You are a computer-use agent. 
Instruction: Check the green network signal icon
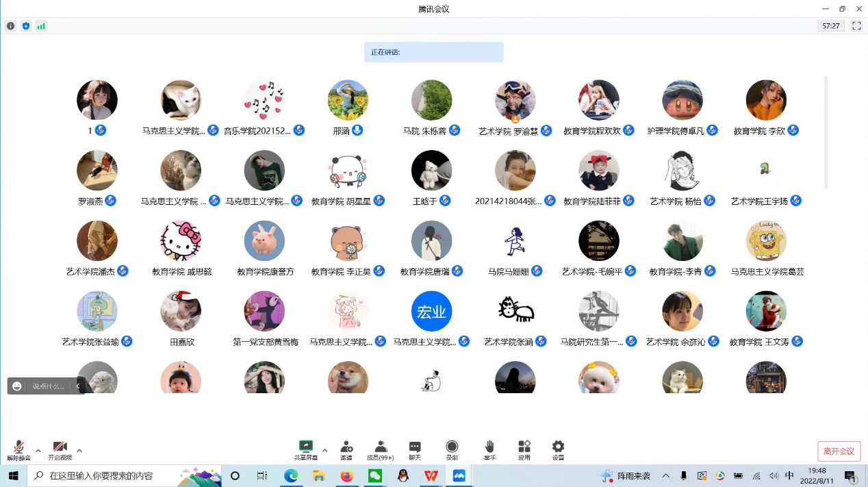[41, 26]
